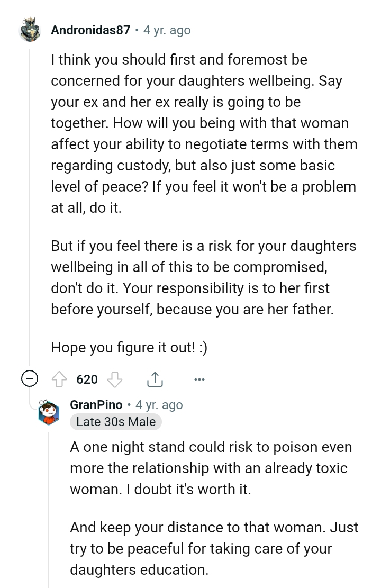Tap GranPino's Snoo avatar
Viewport: 381px width, 588px height.
tap(49, 413)
